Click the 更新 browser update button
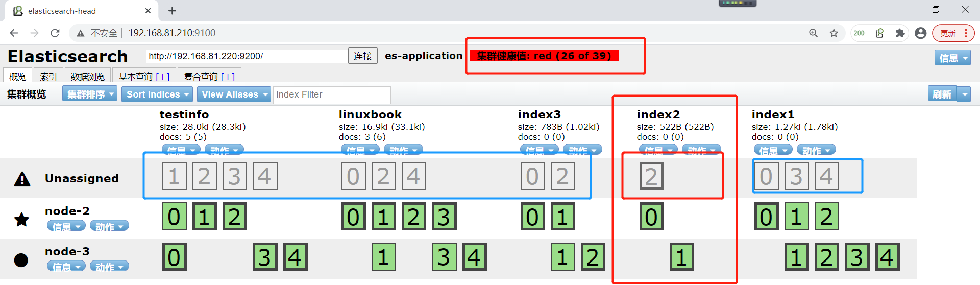Image resolution: width=980 pixels, height=285 pixels. [953, 33]
